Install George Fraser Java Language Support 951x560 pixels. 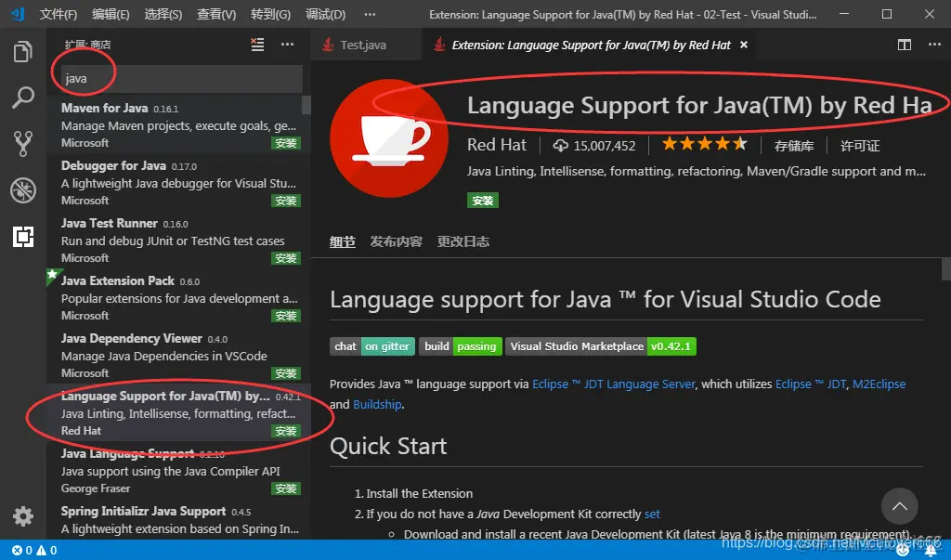point(286,489)
